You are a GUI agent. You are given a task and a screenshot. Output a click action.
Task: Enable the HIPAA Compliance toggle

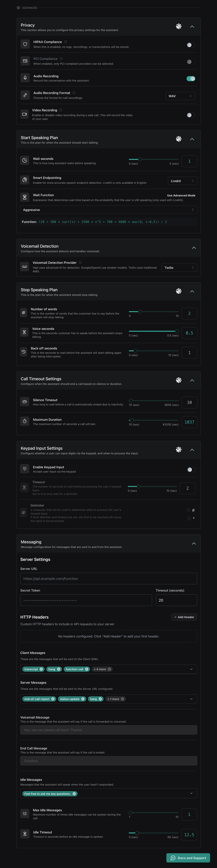(191, 45)
